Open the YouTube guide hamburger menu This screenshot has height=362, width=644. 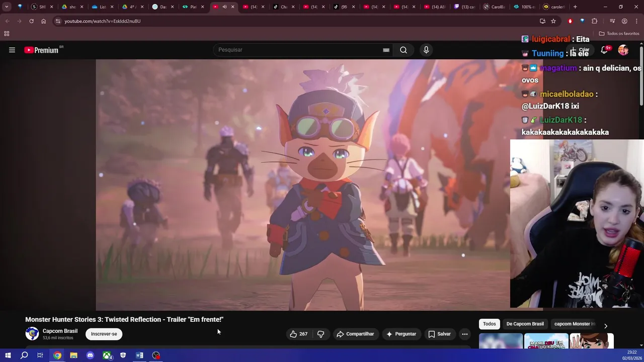12,50
